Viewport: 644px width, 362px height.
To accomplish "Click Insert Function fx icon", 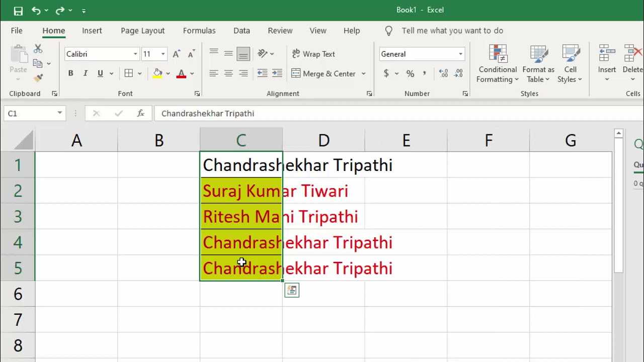I will (x=141, y=114).
